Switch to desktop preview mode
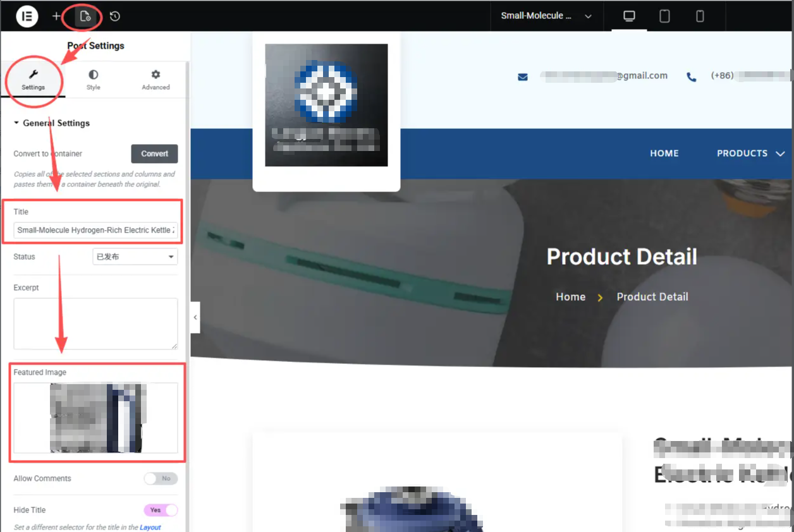Image resolution: width=794 pixels, height=532 pixels. click(629, 16)
